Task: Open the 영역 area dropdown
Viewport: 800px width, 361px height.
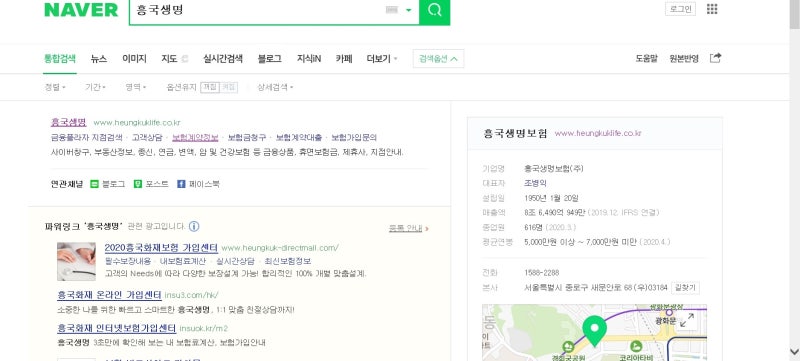Action: pos(136,87)
